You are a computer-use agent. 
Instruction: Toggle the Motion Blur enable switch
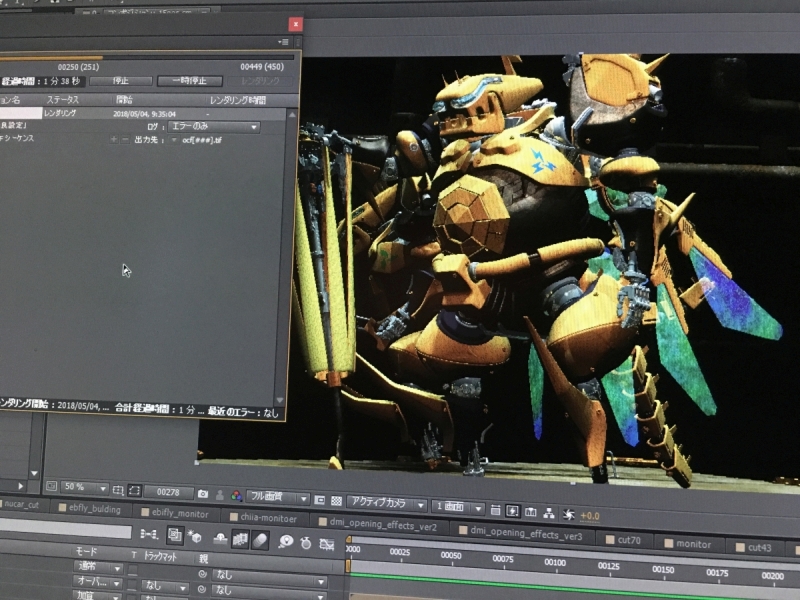tap(261, 540)
